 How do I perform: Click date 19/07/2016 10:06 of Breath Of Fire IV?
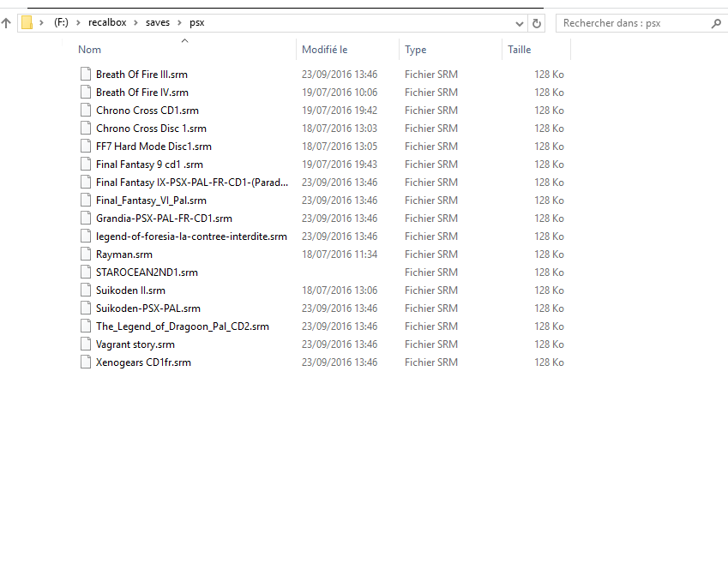click(340, 93)
